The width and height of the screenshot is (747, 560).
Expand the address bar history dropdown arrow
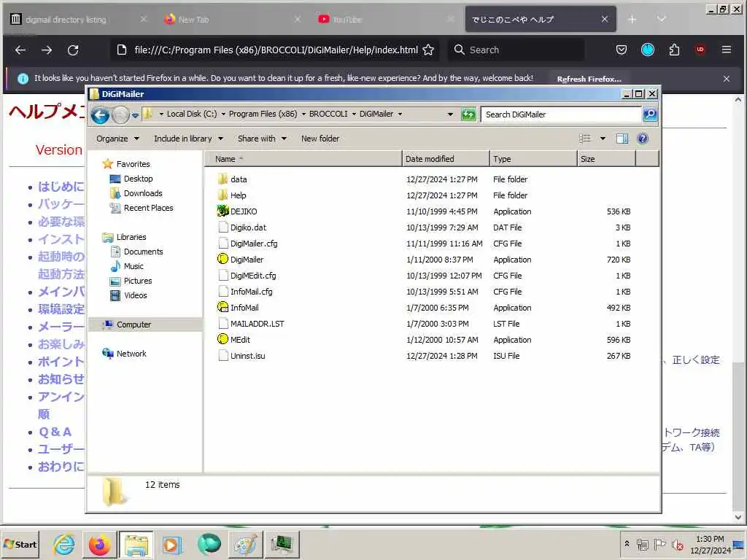(450, 114)
